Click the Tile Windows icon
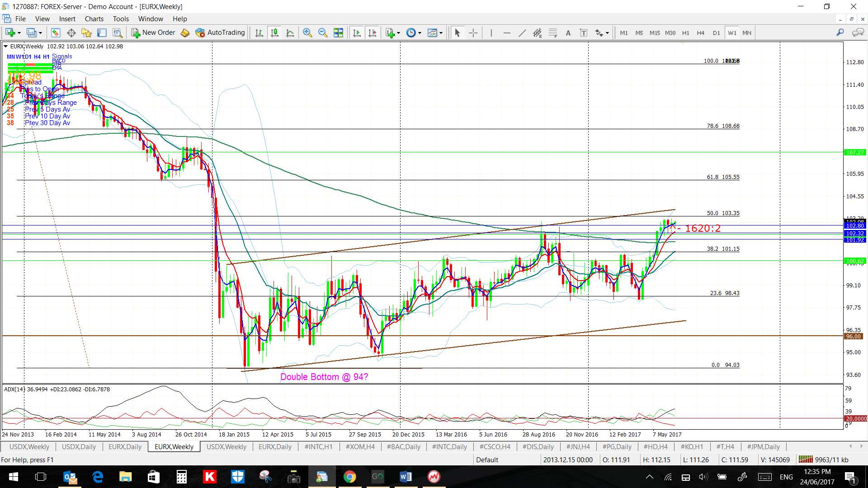This screenshot has width=868, height=488. coord(338,33)
